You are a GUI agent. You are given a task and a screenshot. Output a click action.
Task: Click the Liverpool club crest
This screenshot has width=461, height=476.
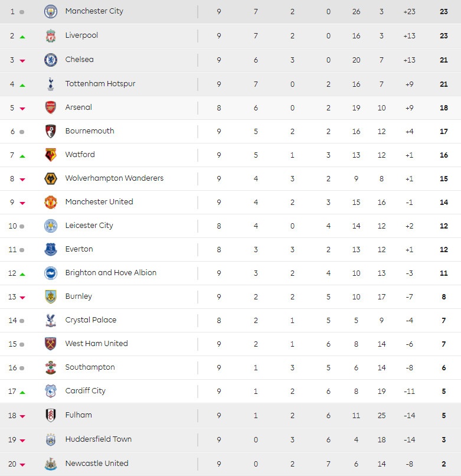point(51,36)
